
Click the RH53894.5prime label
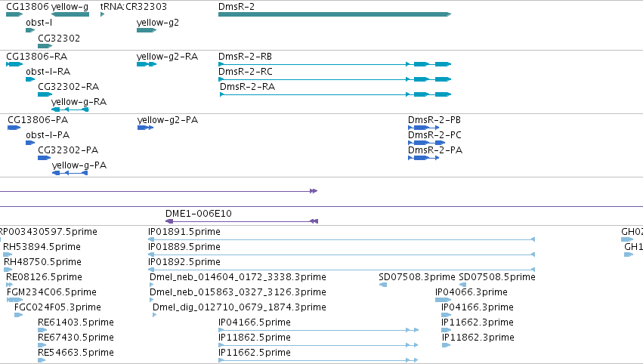coord(42,247)
